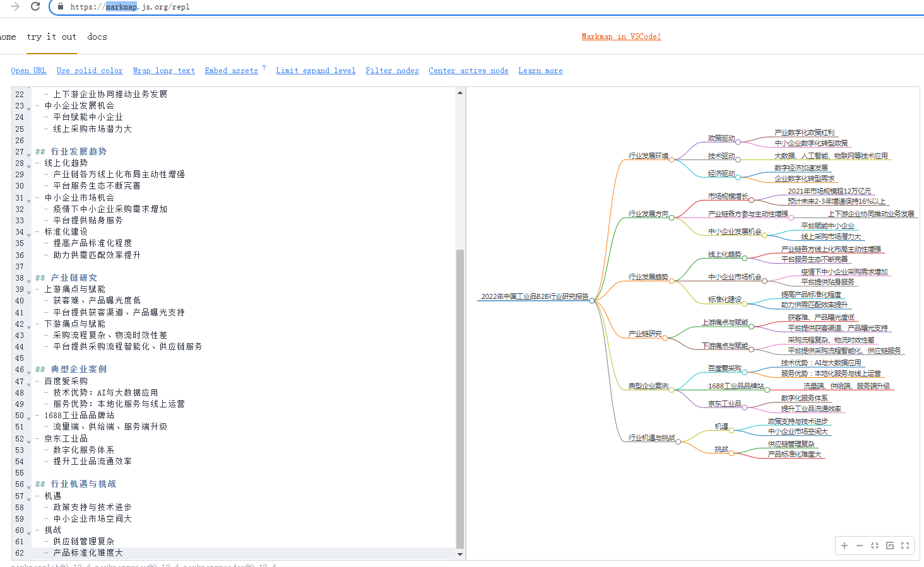This screenshot has width=924, height=567.
Task: Click the 机遇 node label in the map
Action: coord(721,426)
